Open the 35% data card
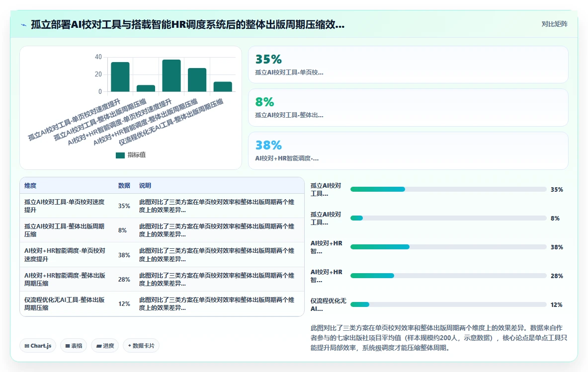This screenshot has height=372, width=588. [x=408, y=65]
